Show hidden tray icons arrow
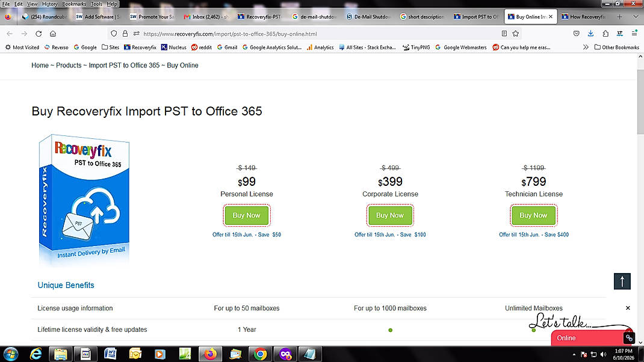 574,354
